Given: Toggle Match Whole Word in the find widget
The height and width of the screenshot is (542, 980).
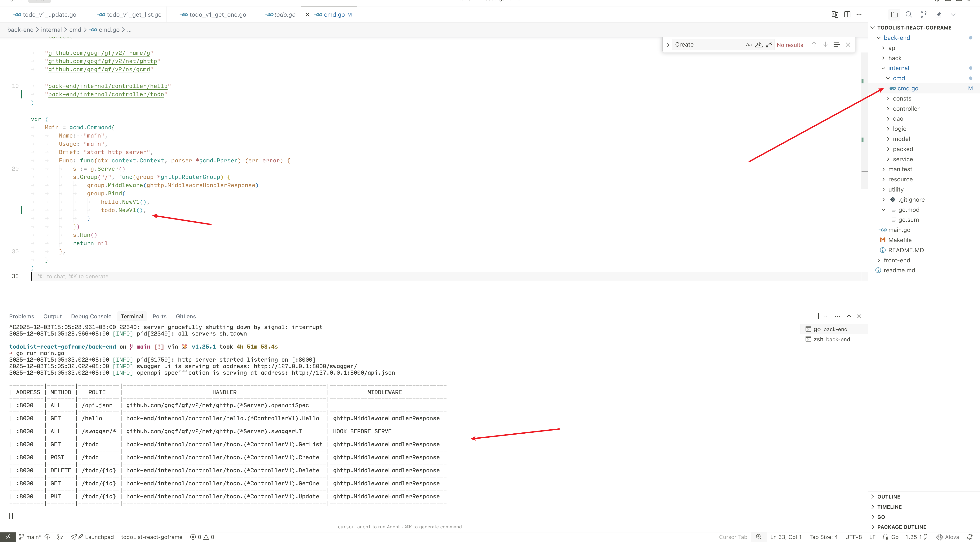Looking at the screenshot, I should click(x=759, y=45).
